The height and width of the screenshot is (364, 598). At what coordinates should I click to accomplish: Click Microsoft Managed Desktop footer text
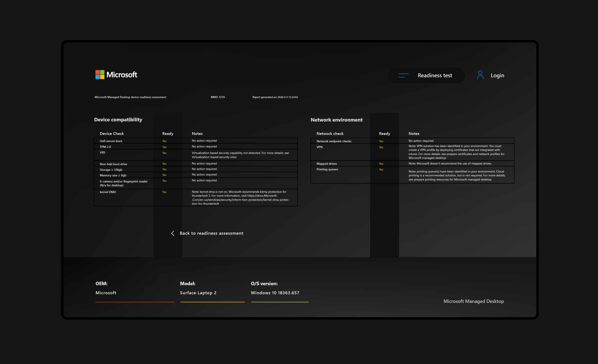coord(474,301)
